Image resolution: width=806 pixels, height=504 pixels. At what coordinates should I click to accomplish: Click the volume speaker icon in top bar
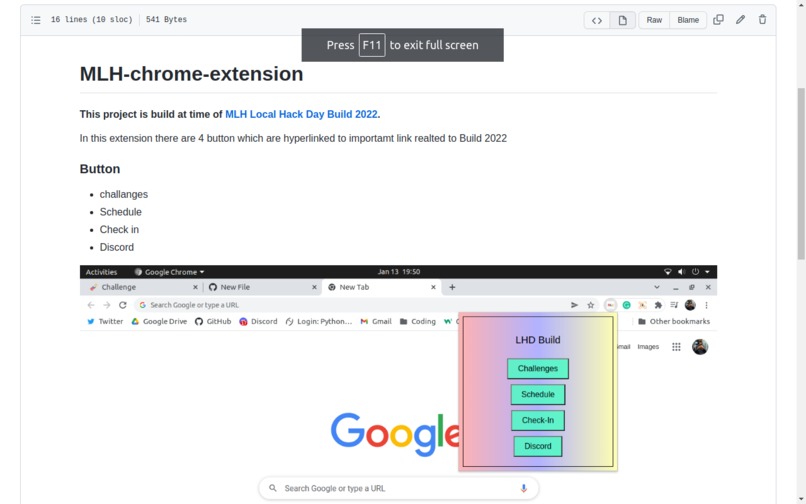click(x=681, y=272)
